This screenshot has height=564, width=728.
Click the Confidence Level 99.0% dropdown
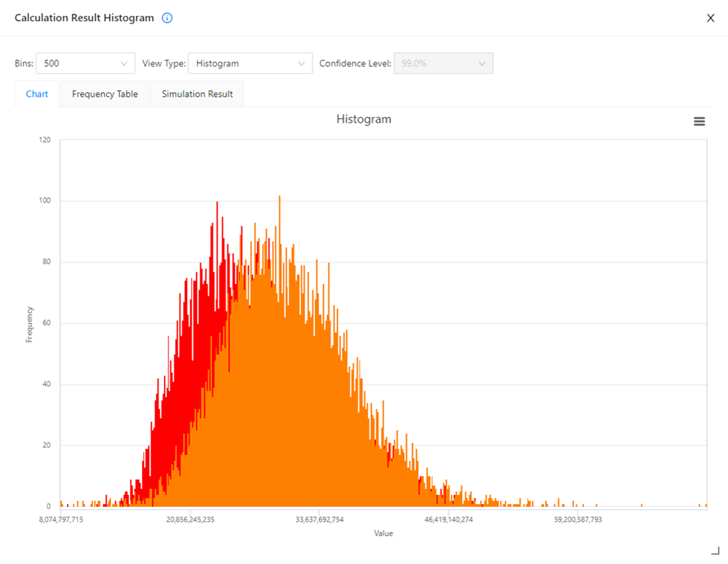(443, 64)
